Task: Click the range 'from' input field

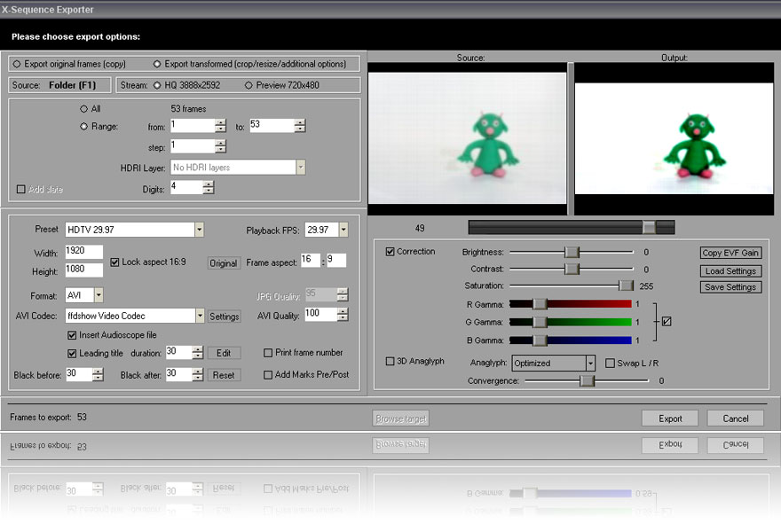Action: pyautogui.click(x=193, y=125)
